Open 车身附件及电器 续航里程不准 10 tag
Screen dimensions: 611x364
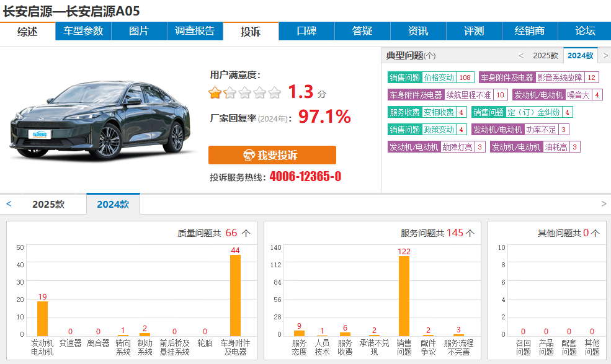tap(448, 95)
